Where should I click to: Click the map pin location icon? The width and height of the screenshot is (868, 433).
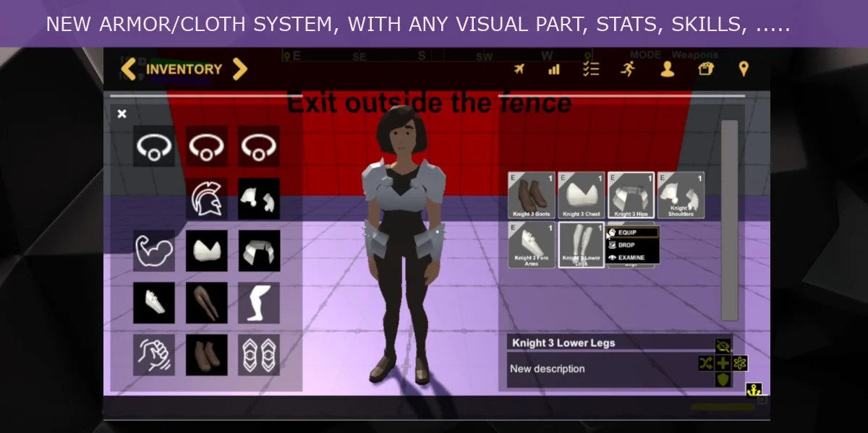[743, 69]
